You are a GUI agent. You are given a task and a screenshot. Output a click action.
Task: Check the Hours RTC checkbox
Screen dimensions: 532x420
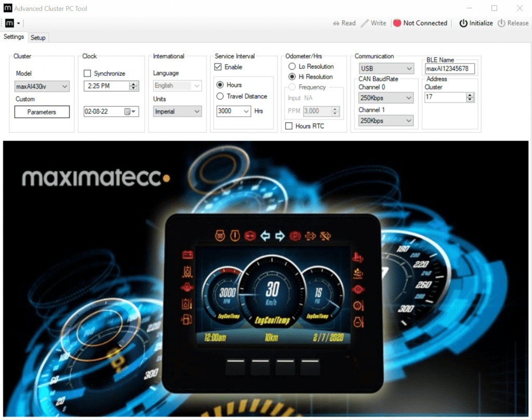click(x=289, y=126)
